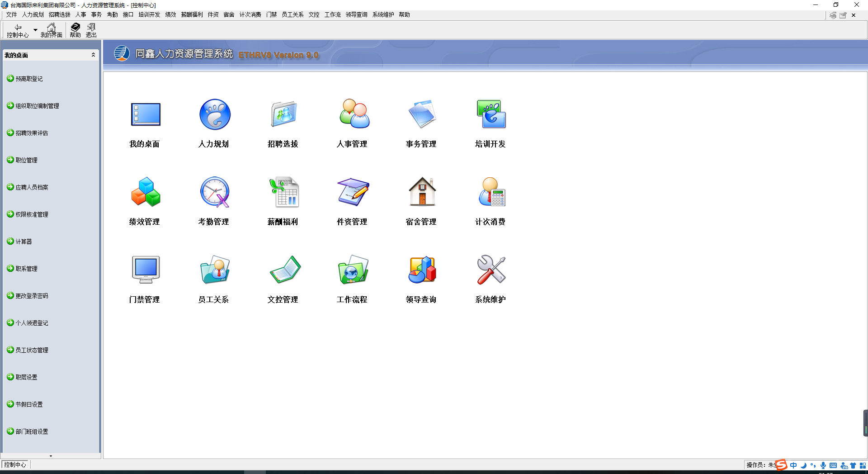Image resolution: width=868 pixels, height=474 pixels.
Task: Click the 考勤管理 clock icon
Action: coord(215,192)
